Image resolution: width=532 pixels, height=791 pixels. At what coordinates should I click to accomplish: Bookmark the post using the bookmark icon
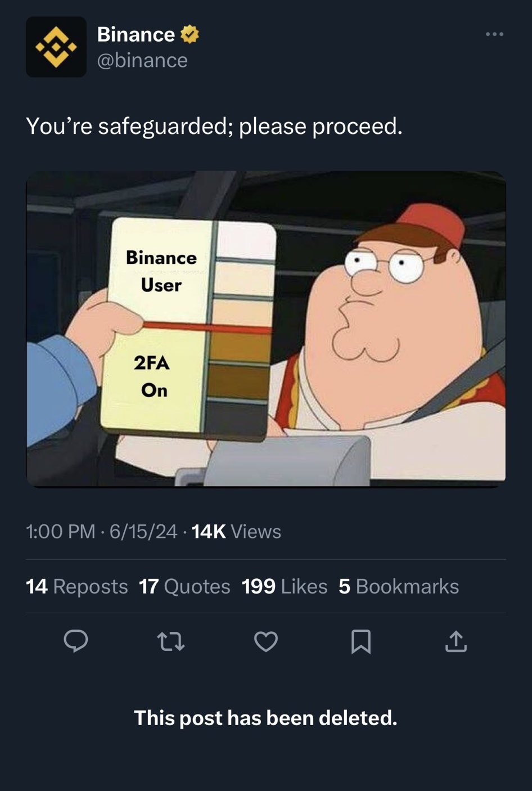pyautogui.click(x=360, y=641)
